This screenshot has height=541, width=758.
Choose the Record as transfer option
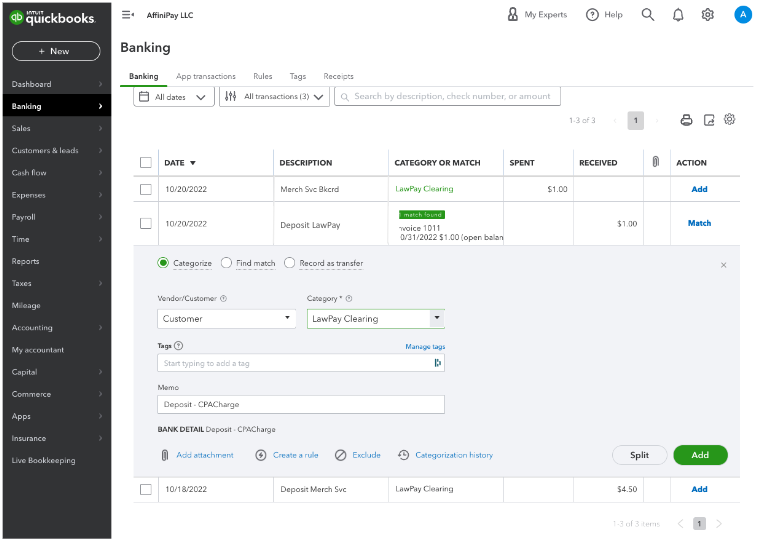[x=290, y=263]
